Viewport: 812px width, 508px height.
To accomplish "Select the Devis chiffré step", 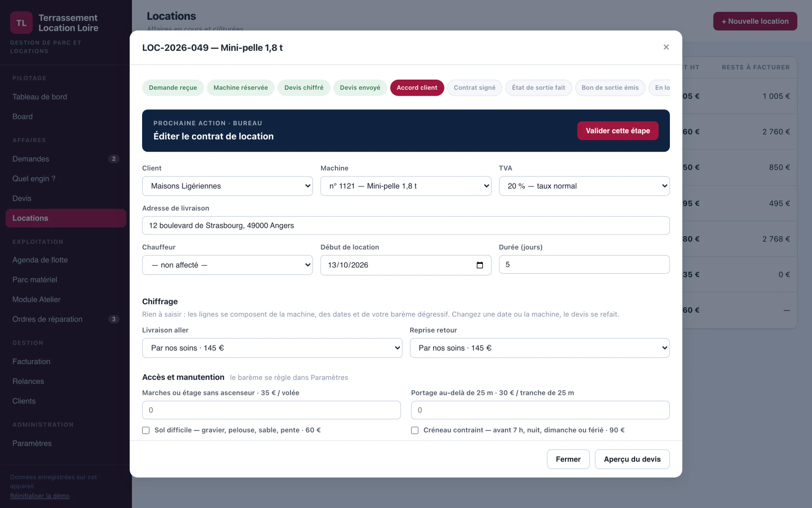I will coord(304,88).
